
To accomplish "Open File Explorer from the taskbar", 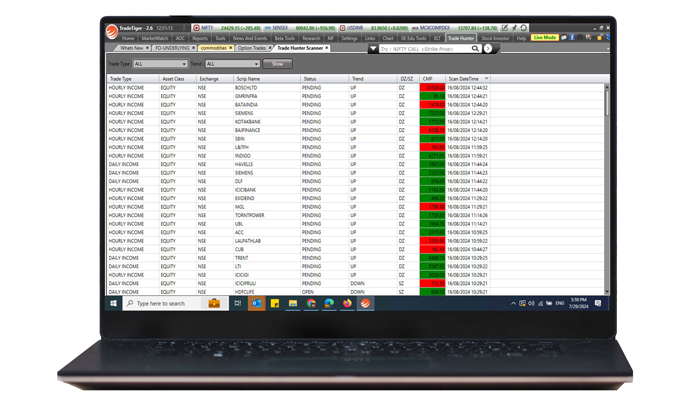I will [x=293, y=303].
